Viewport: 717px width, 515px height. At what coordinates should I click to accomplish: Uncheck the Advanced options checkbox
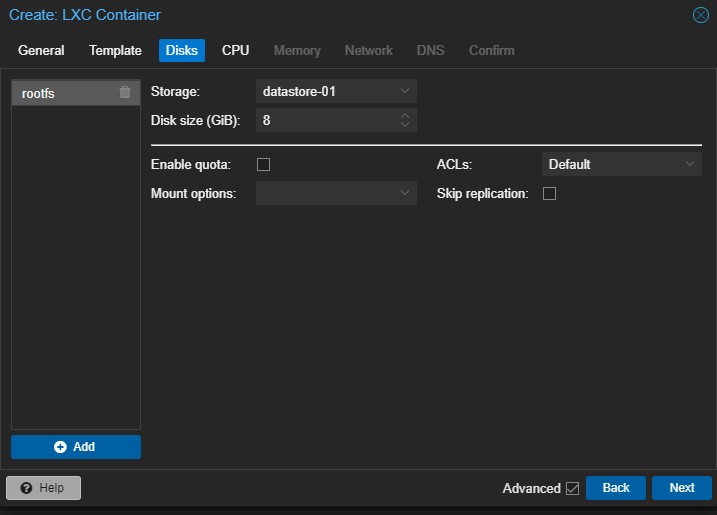tap(572, 488)
